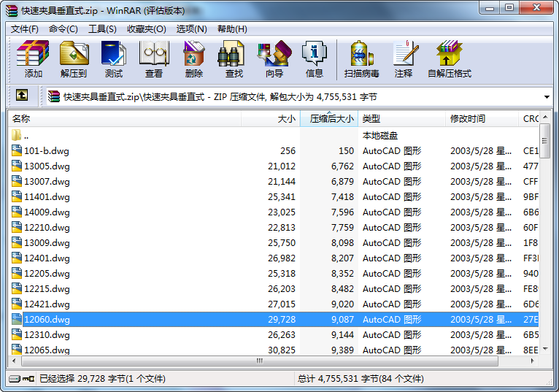Open the 命令(C) menu

(63, 29)
